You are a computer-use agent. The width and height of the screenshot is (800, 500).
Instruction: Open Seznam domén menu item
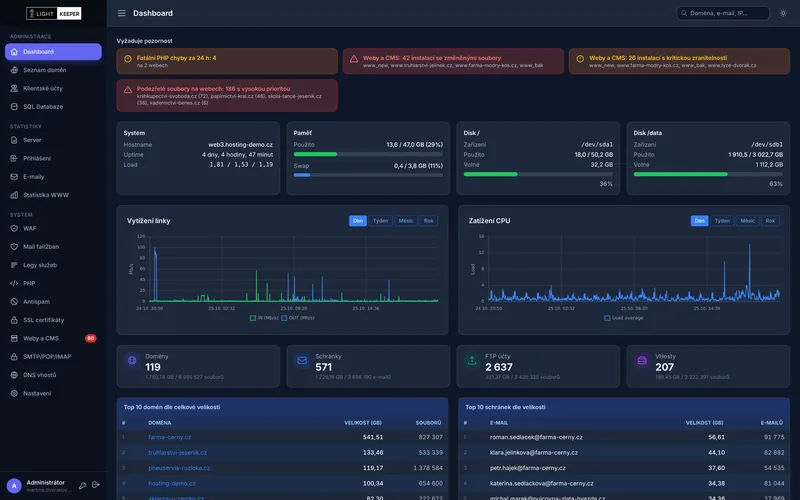click(x=53, y=70)
